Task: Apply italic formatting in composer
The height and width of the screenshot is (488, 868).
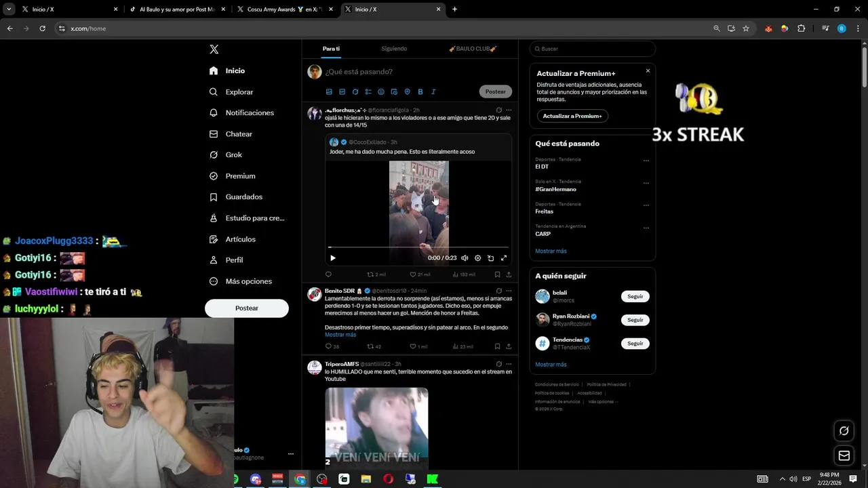Action: click(x=433, y=91)
